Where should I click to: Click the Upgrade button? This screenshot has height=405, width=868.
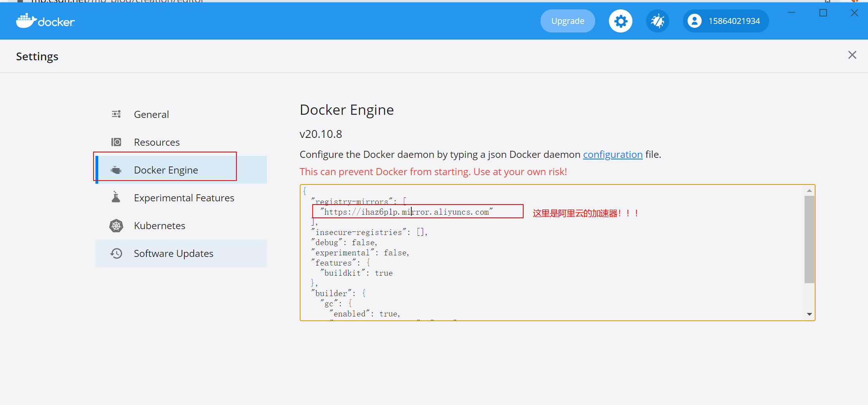pos(567,21)
